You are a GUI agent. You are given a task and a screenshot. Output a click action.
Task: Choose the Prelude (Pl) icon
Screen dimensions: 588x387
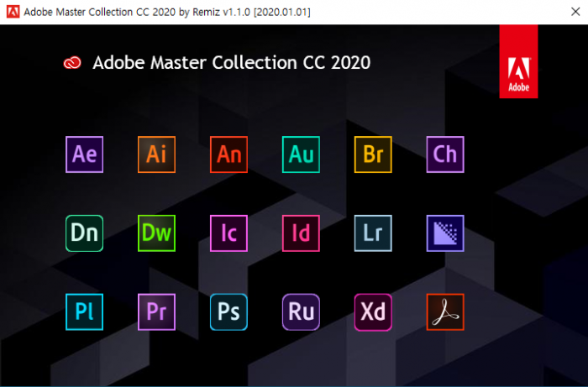tap(84, 311)
